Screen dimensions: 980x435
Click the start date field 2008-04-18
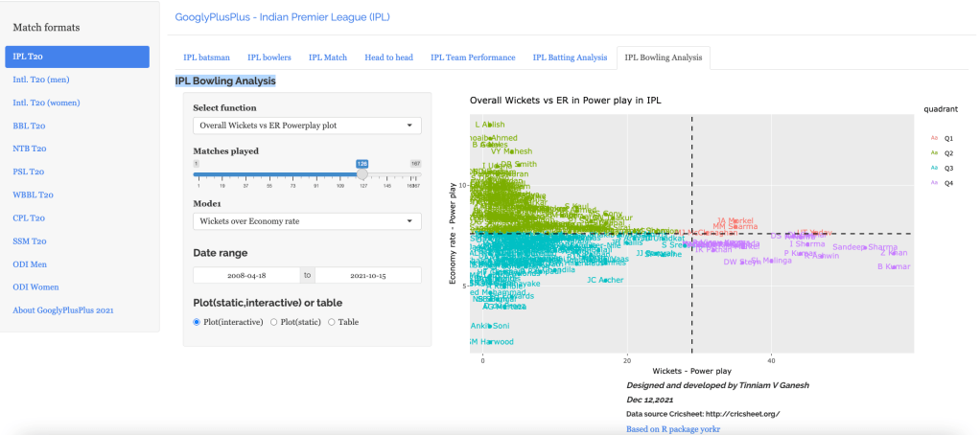pos(246,275)
